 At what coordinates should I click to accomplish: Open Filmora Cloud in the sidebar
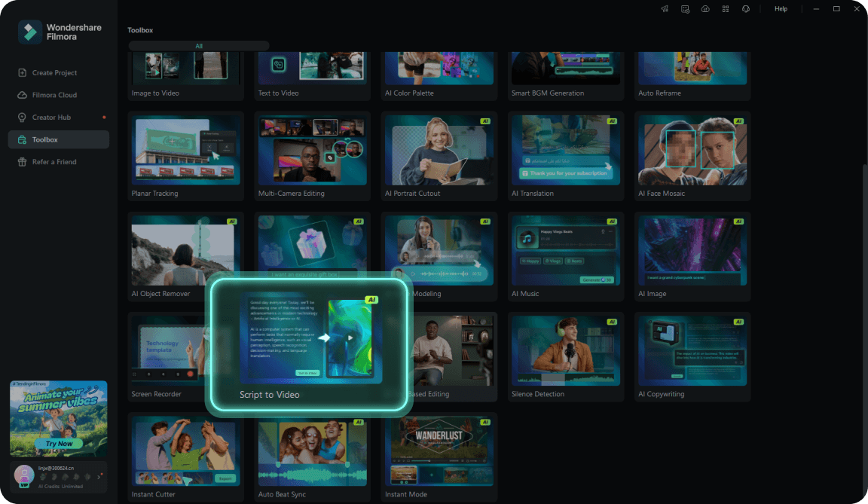pyautogui.click(x=59, y=95)
